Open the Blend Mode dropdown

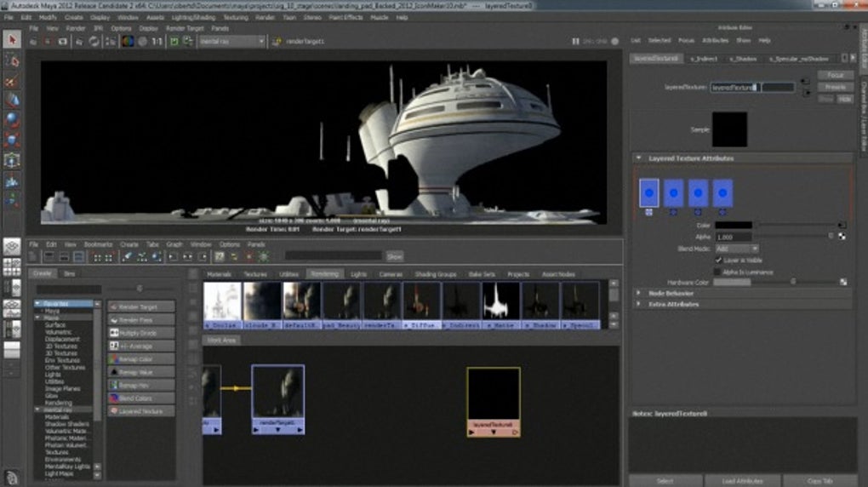(x=736, y=249)
